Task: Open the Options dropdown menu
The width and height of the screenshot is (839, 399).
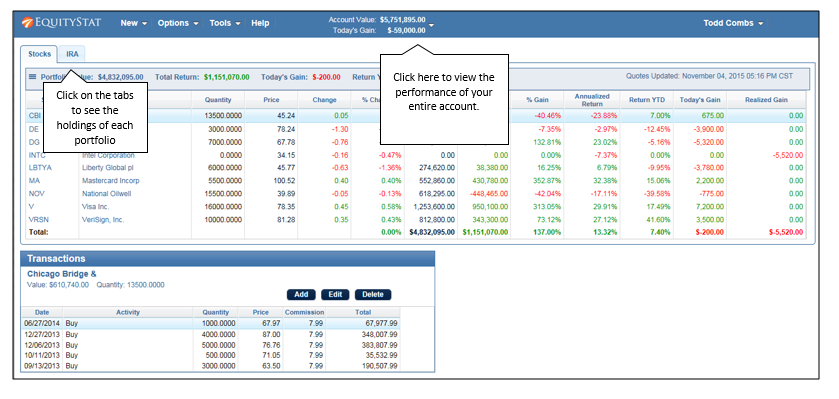Action: (178, 23)
